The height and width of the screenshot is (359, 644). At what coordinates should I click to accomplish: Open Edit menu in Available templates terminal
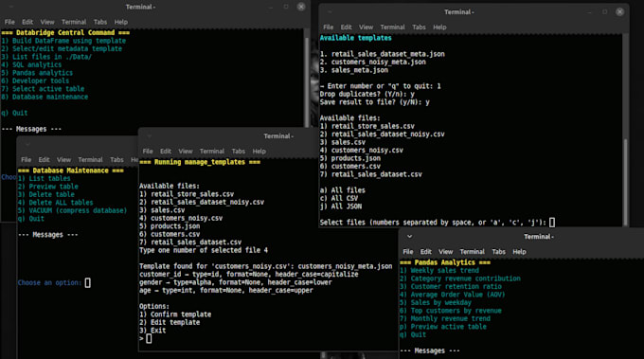[347, 27]
